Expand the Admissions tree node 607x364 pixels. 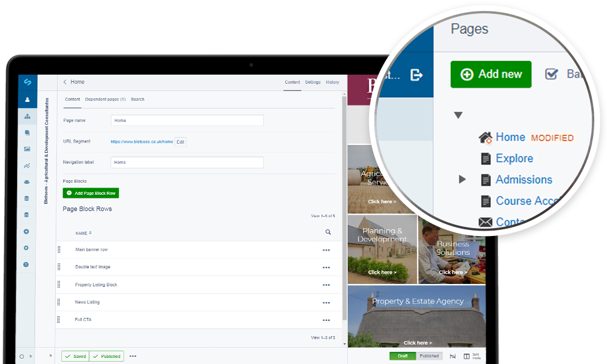(x=462, y=179)
